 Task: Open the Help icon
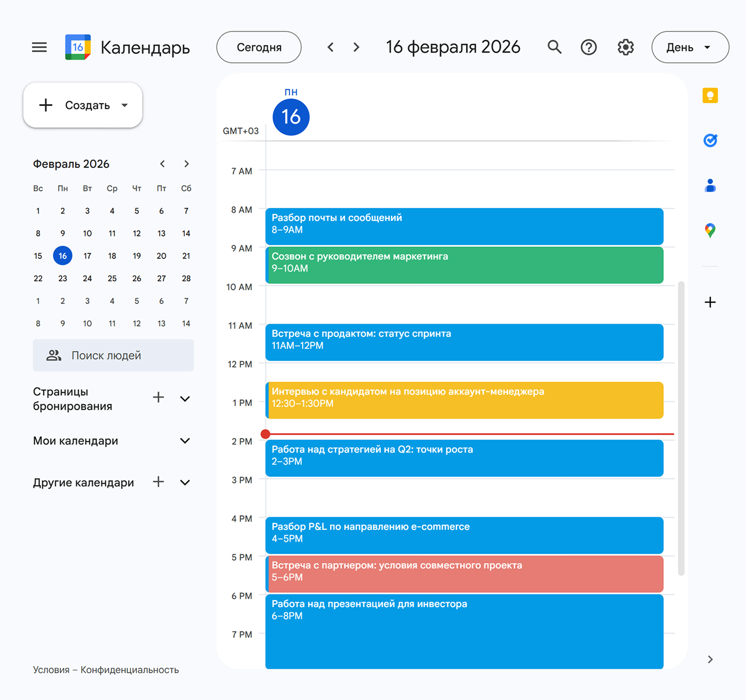pos(589,47)
